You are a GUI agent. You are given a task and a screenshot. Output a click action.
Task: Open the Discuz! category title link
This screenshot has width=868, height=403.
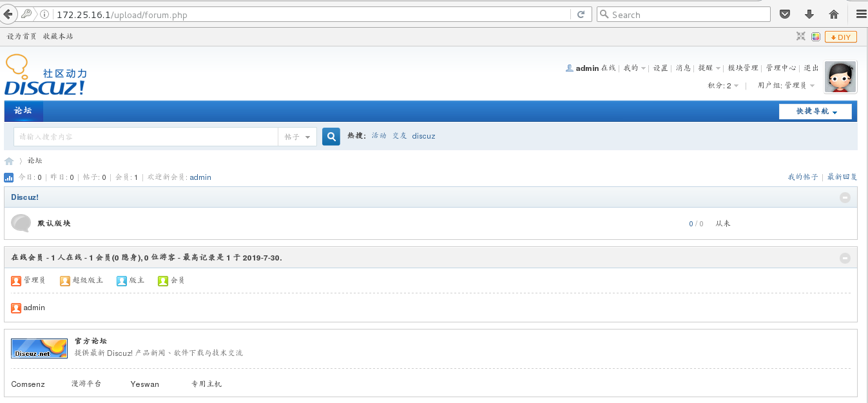click(x=24, y=197)
